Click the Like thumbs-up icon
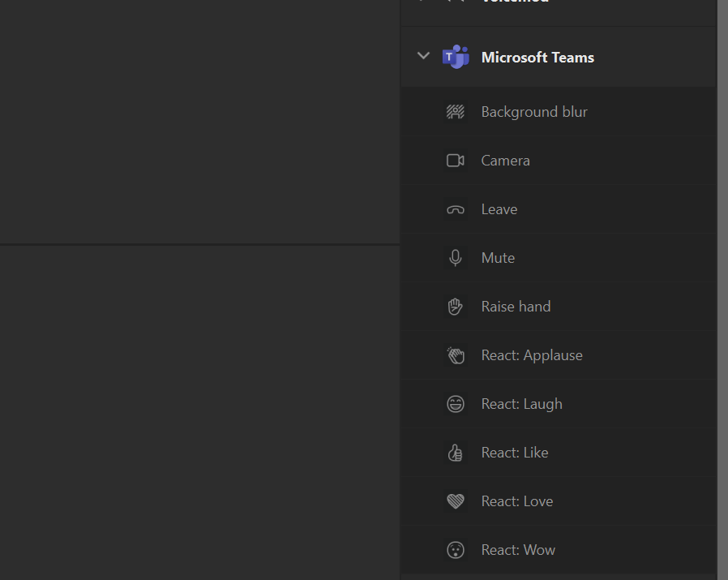Screen dimensions: 728x580 pyautogui.click(x=456, y=453)
